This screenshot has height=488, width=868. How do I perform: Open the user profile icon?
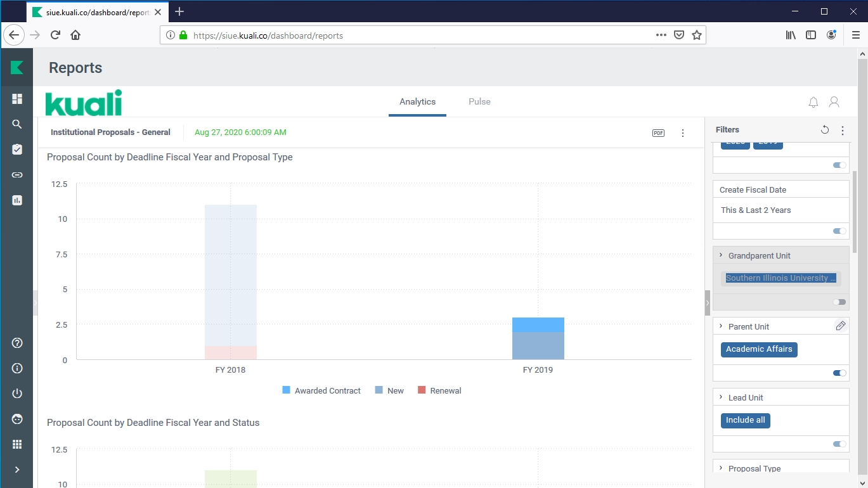834,102
